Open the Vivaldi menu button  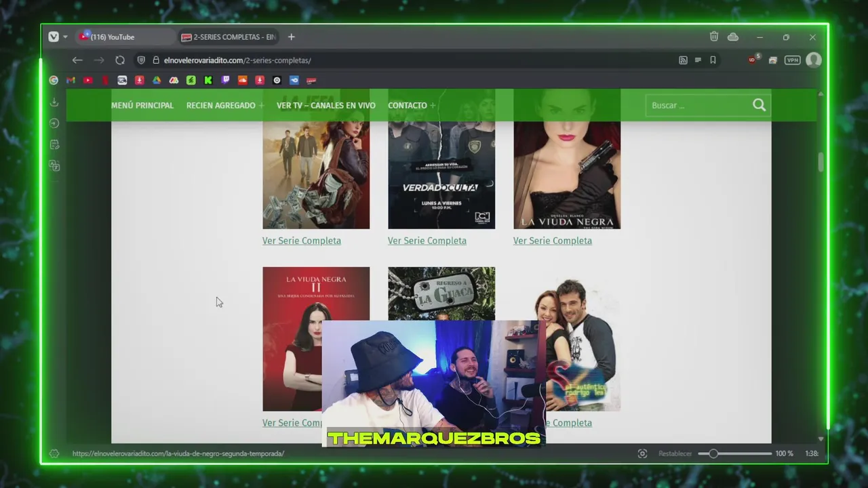54,37
